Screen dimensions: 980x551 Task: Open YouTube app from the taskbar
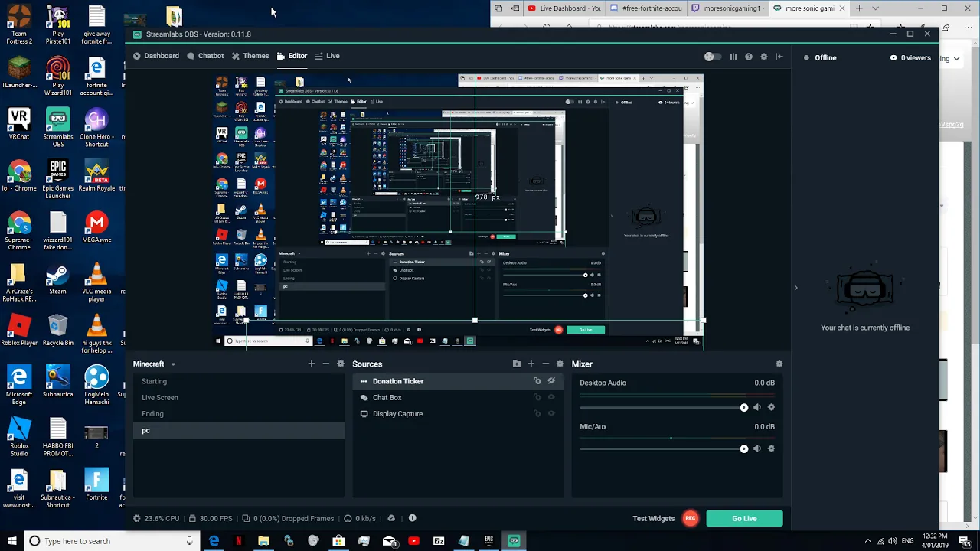(413, 541)
